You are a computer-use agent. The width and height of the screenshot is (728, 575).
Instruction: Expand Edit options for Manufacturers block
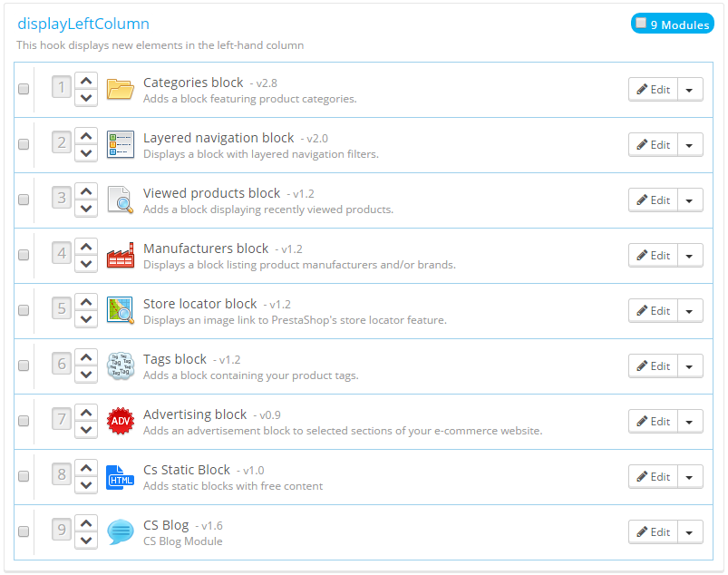690,255
